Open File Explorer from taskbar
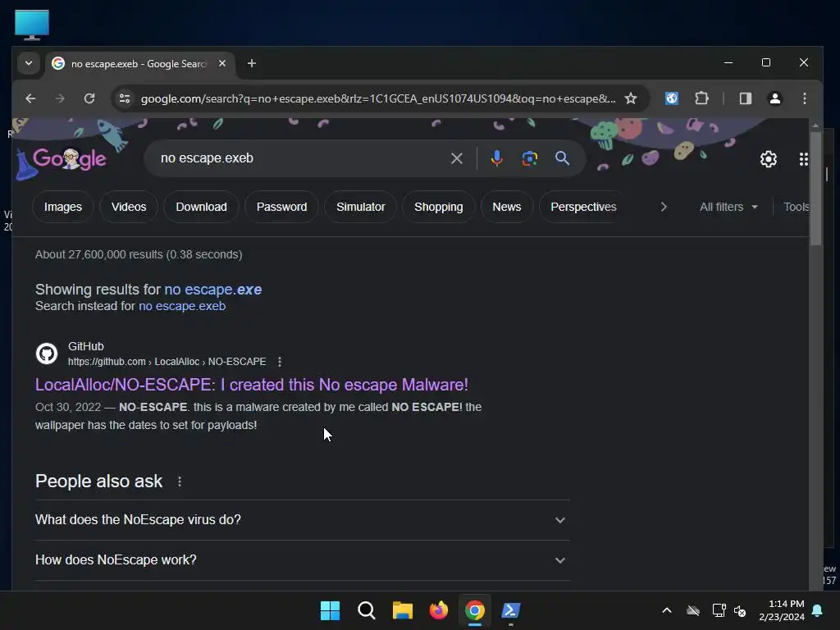The width and height of the screenshot is (840, 630). (402, 610)
